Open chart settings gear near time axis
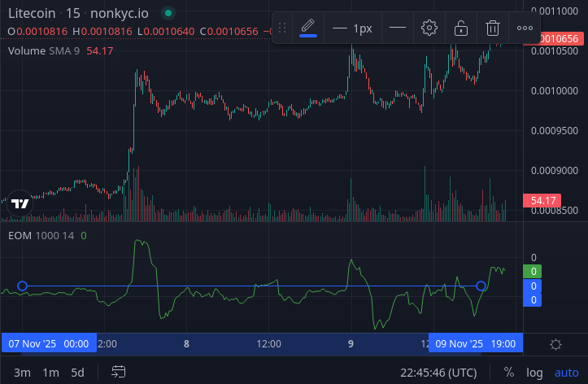Image resolution: width=588 pixels, height=384 pixels. coord(555,344)
